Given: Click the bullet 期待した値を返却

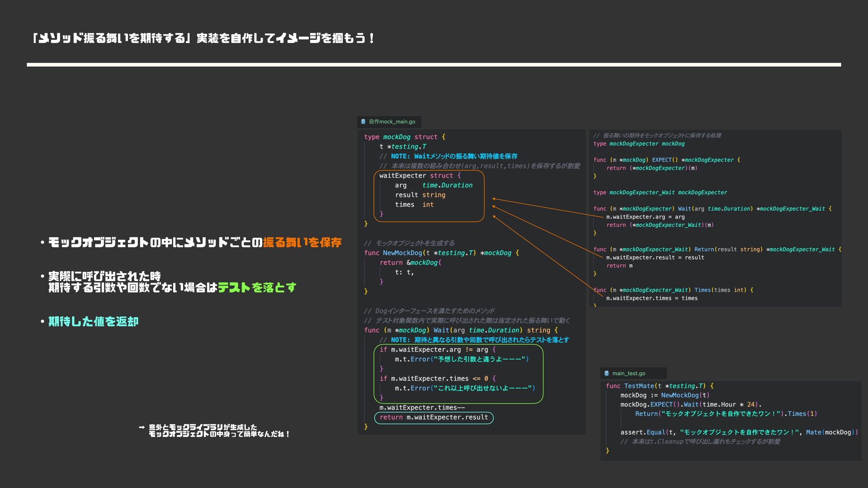Looking at the screenshot, I should pyautogui.click(x=93, y=321).
